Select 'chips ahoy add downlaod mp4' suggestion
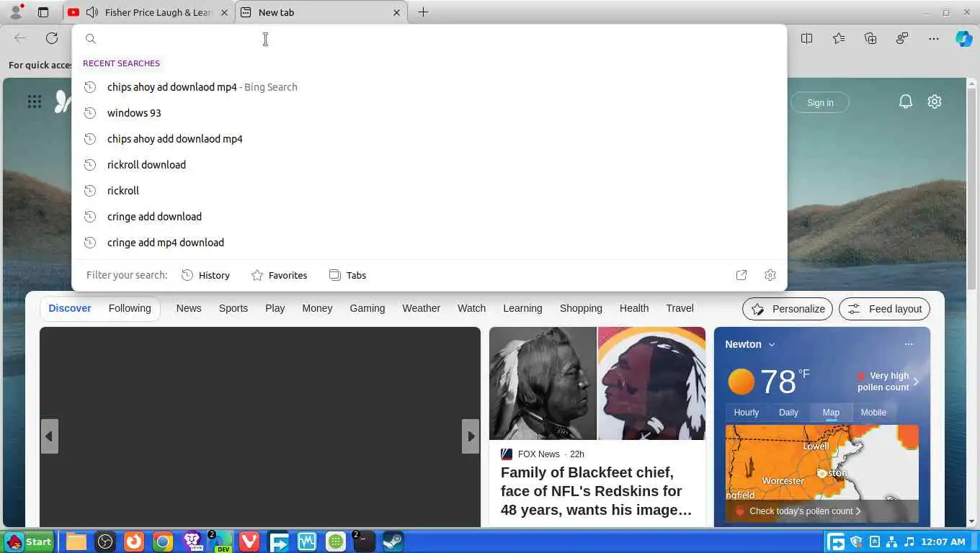980x553 pixels. pos(429,139)
